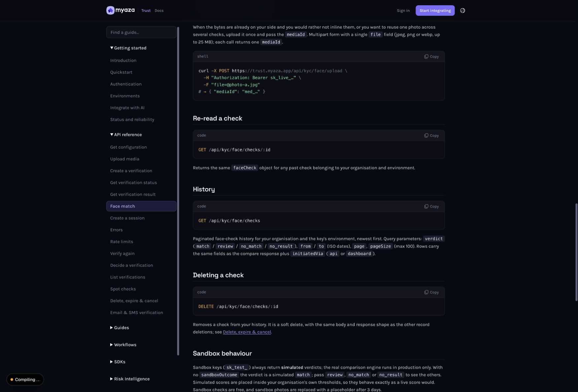Viewport: 578px width, 392px height.
Task: Collapse the API reference section
Action: [126, 135]
